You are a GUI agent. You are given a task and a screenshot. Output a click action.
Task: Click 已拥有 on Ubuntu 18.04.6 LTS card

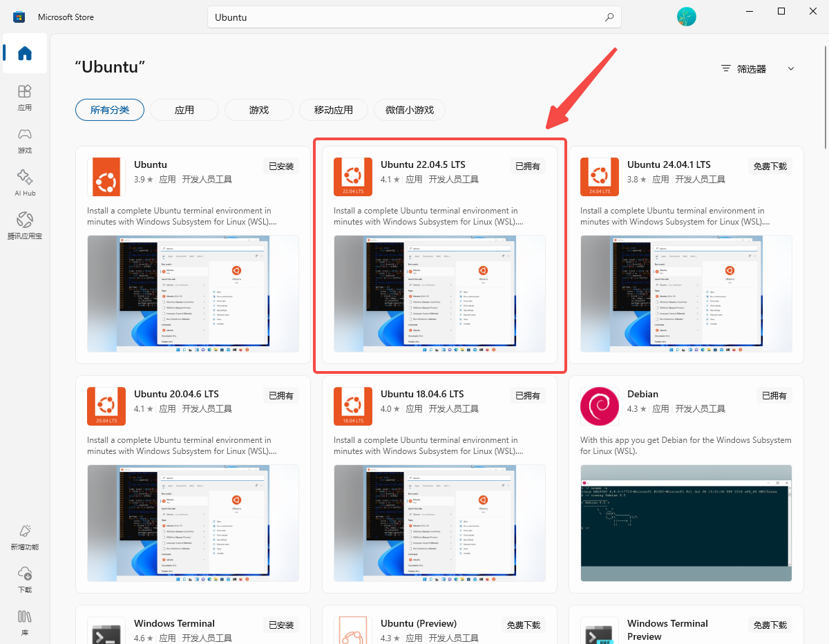coord(528,395)
